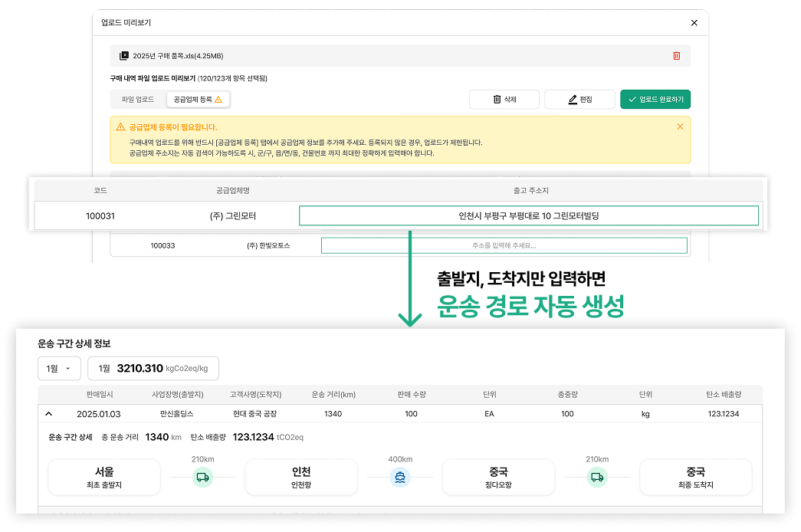Click the empty address field for 한빛오토스
Image resolution: width=801 pixels, height=532 pixels.
[x=504, y=246]
